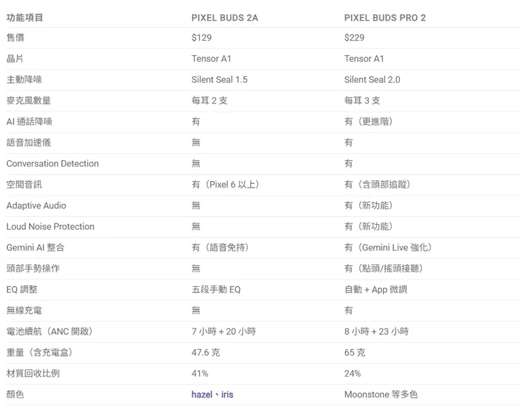The image size is (532, 406).
Task: Click the 有（語音免持）cell
Action: [220, 248]
